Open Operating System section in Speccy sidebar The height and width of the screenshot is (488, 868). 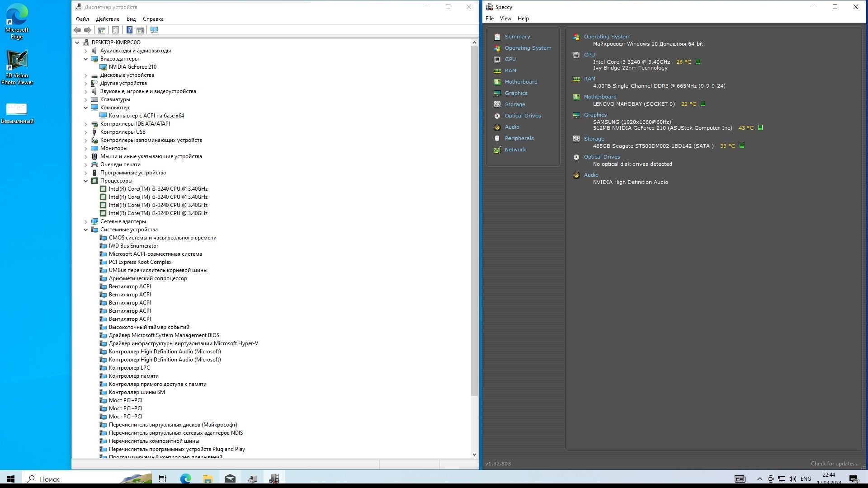coord(528,48)
